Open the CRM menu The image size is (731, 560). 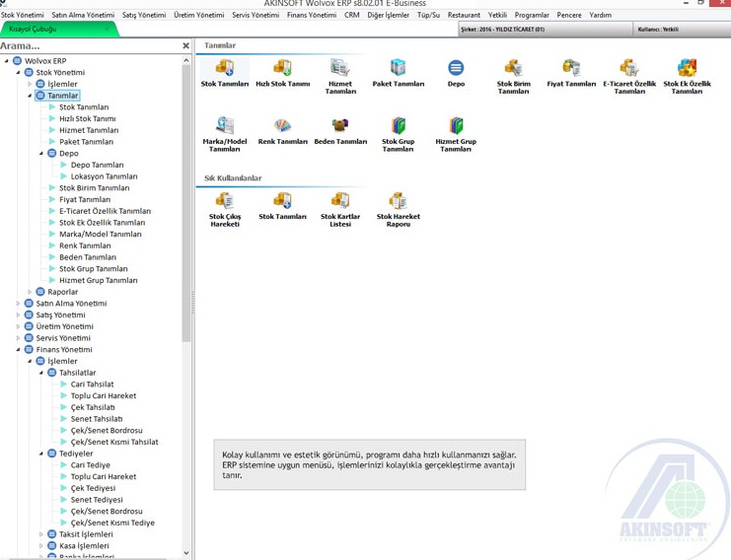pos(351,15)
